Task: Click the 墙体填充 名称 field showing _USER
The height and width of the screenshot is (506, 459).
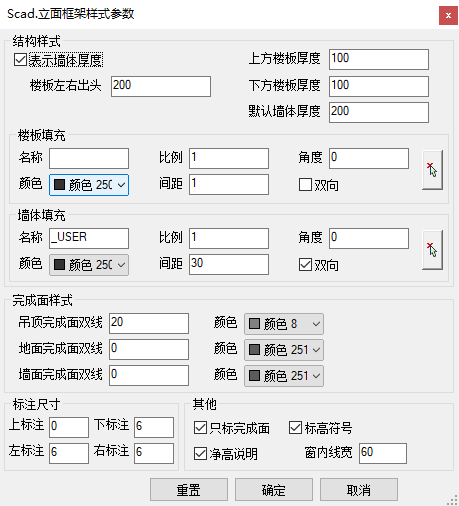Action: tap(89, 238)
